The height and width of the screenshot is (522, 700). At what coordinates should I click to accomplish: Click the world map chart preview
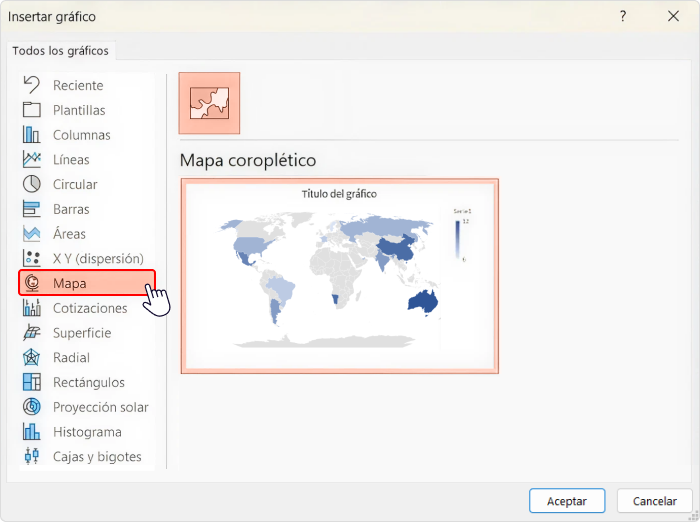[340, 276]
